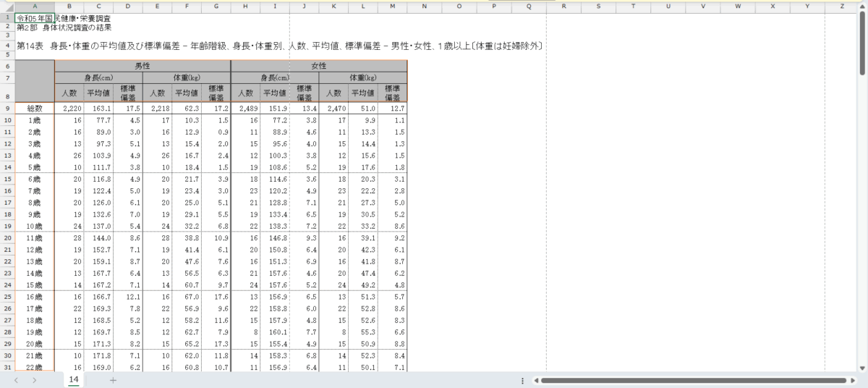Select column M header
Viewport: 868px width, 388px height.
(x=392, y=7)
